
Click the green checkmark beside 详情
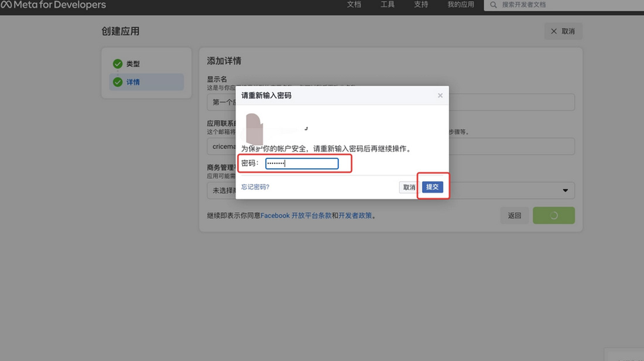click(118, 82)
